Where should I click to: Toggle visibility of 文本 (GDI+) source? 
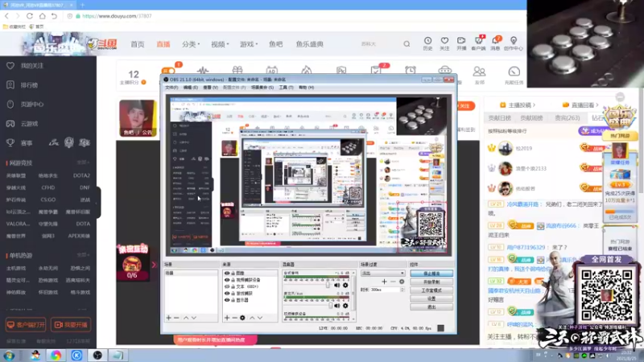click(227, 286)
